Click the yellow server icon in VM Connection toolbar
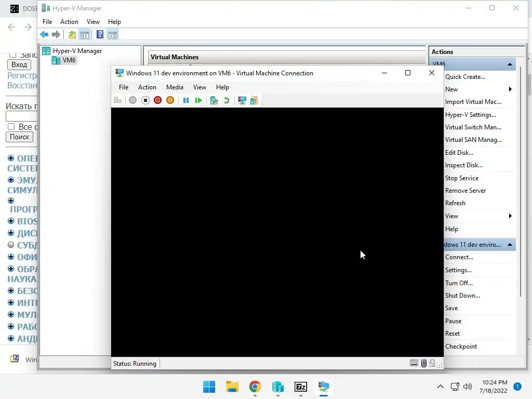This screenshot has height=399, width=532. 254,100
